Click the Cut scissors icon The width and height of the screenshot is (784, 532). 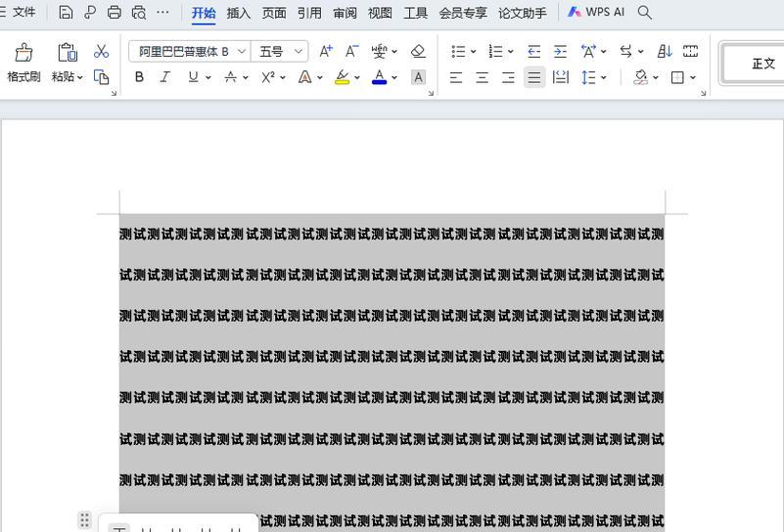click(x=101, y=51)
